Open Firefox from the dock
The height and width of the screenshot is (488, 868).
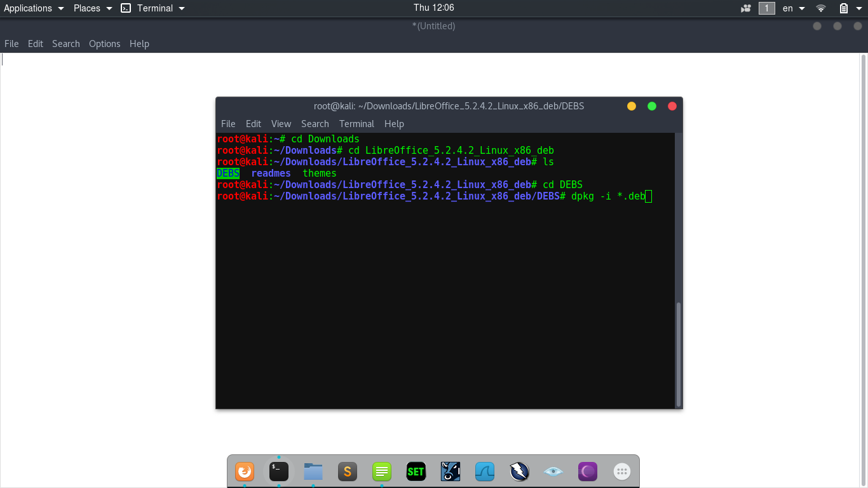point(245,471)
